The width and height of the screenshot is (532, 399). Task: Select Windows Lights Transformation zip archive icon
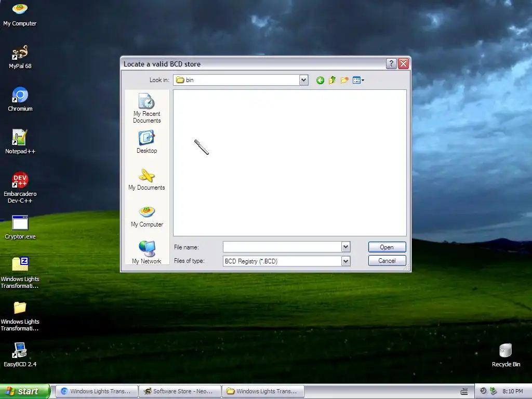(20, 273)
